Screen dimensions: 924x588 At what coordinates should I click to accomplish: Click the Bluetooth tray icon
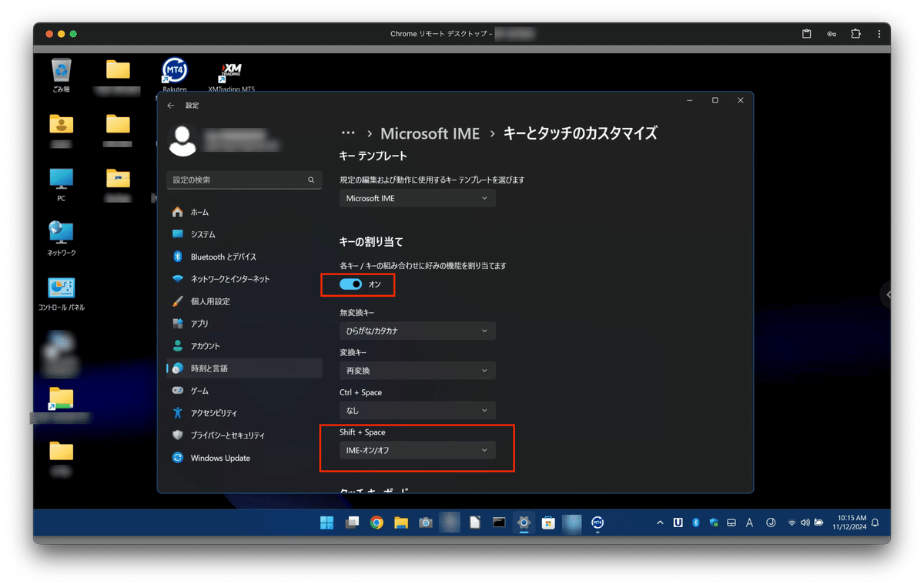tap(696, 522)
